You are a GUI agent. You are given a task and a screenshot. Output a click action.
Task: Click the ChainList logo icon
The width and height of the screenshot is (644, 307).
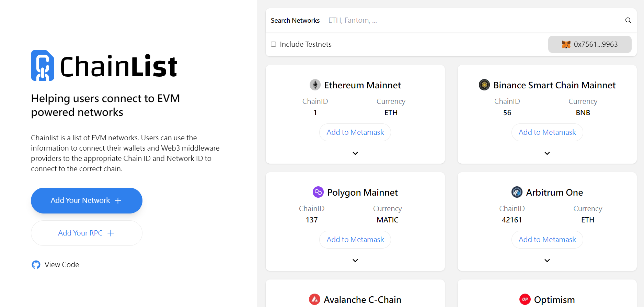[x=43, y=66]
